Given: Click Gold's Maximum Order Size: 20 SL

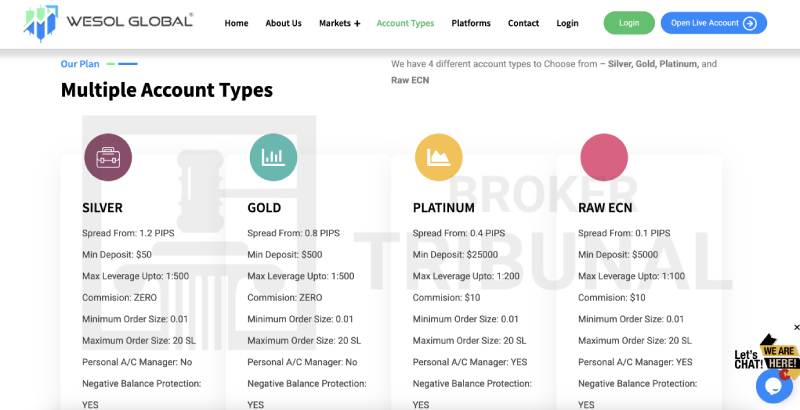Looking at the screenshot, I should click(x=304, y=341).
